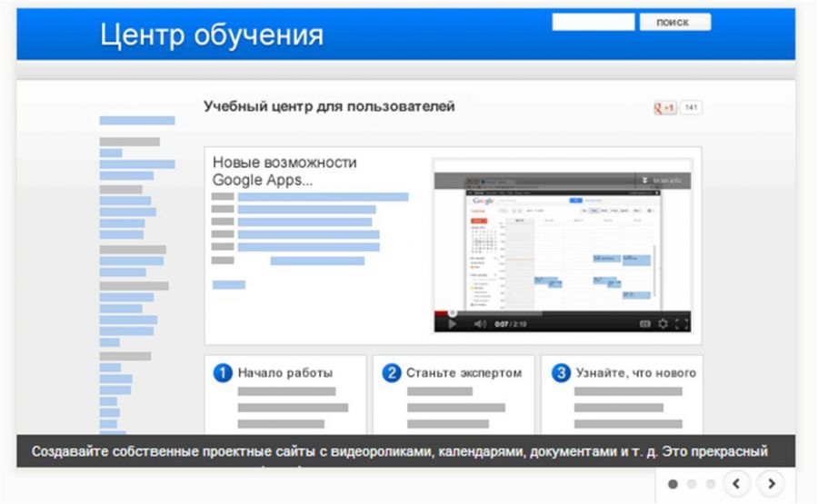Open the Узнайте, что нового card
Screen dimensions: 818x504
coord(622,394)
